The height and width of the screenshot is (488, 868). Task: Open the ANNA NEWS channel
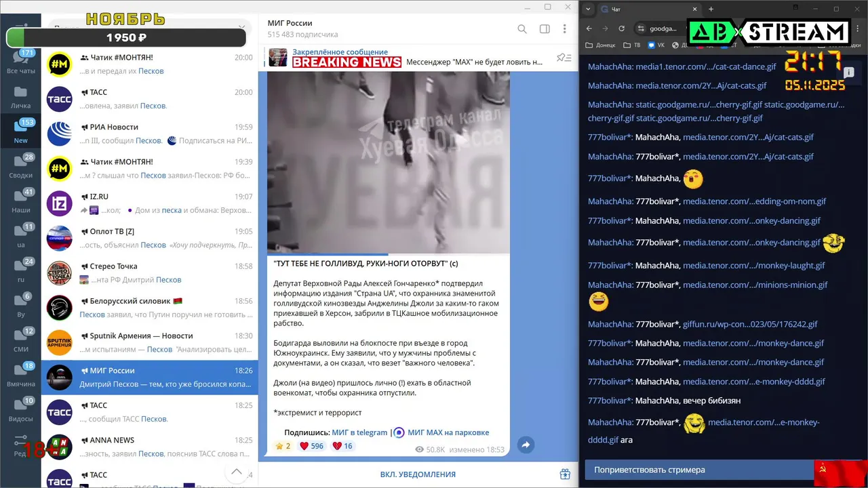pos(150,447)
